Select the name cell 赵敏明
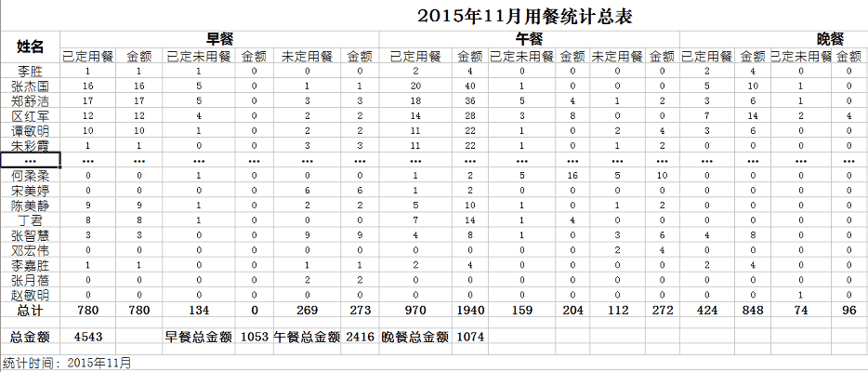Viewport: 868px width, 372px height. (x=31, y=294)
